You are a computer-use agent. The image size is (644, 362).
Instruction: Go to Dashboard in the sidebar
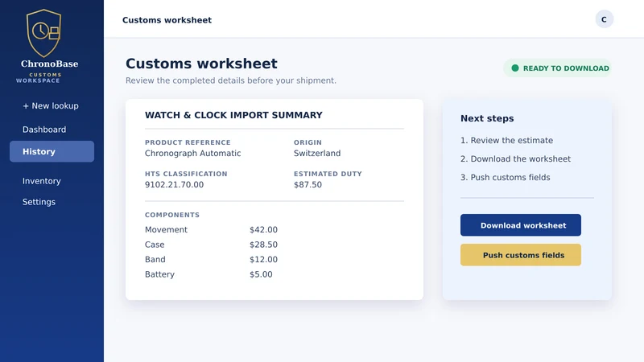44,130
